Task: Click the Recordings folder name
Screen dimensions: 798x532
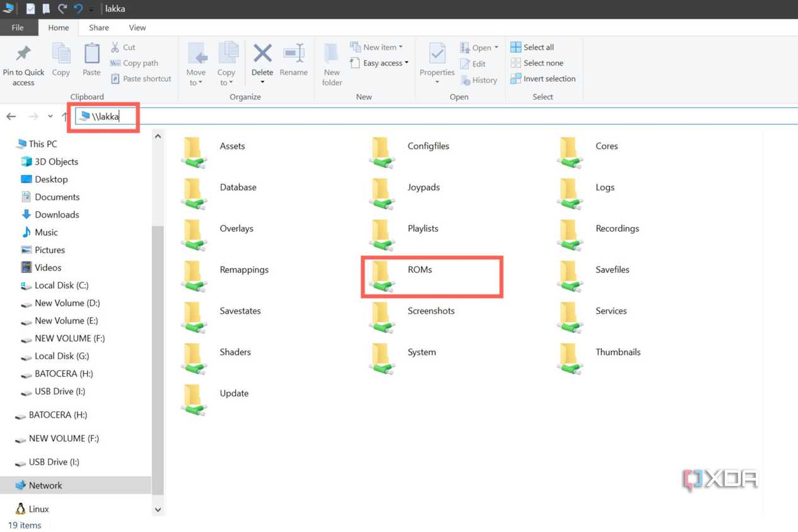Action: 617,228
